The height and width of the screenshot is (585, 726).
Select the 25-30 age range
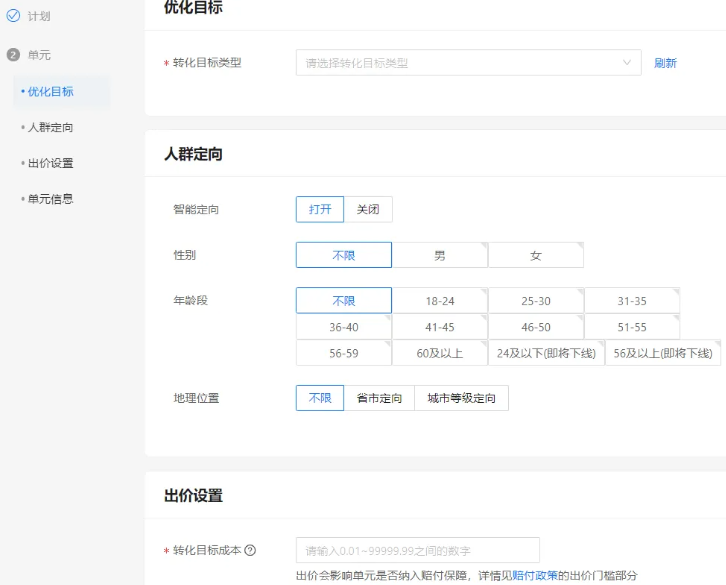[x=536, y=301]
